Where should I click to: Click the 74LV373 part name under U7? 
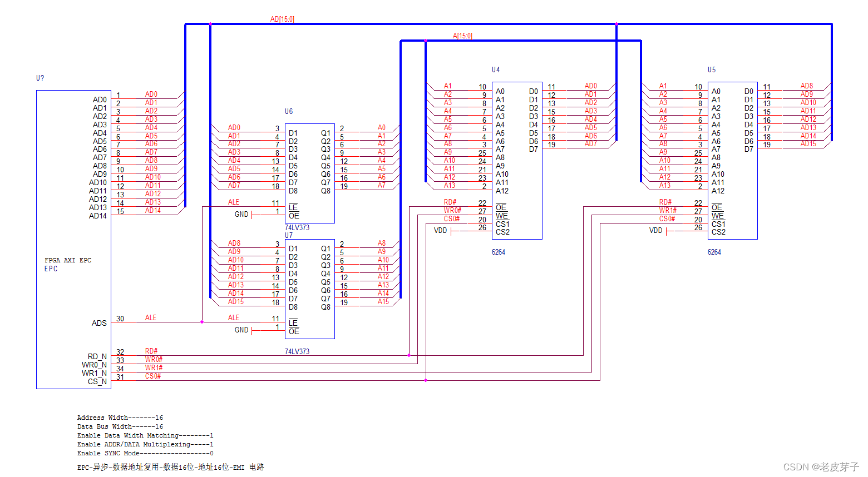pyautogui.click(x=297, y=351)
